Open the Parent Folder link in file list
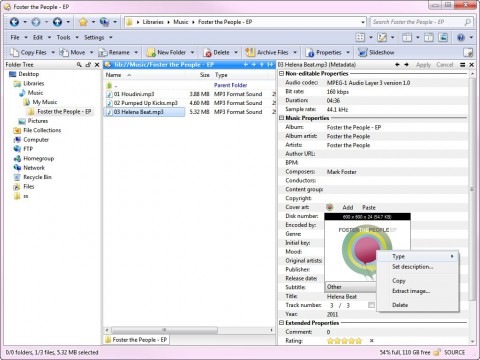This screenshot has height=360, width=480. (230, 85)
